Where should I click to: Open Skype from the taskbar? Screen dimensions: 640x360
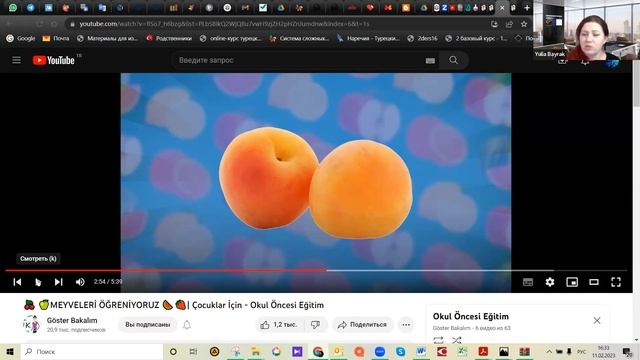tap(400, 351)
